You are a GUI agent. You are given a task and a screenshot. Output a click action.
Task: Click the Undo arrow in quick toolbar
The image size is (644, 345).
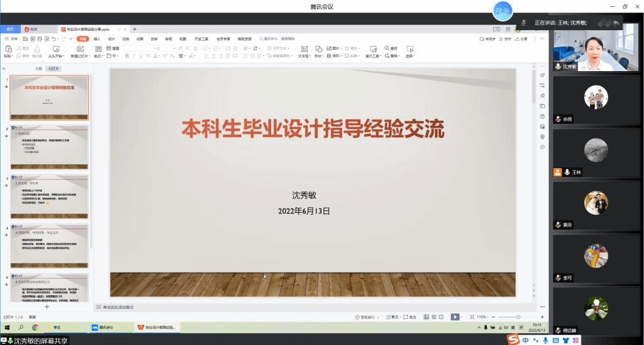55,38
